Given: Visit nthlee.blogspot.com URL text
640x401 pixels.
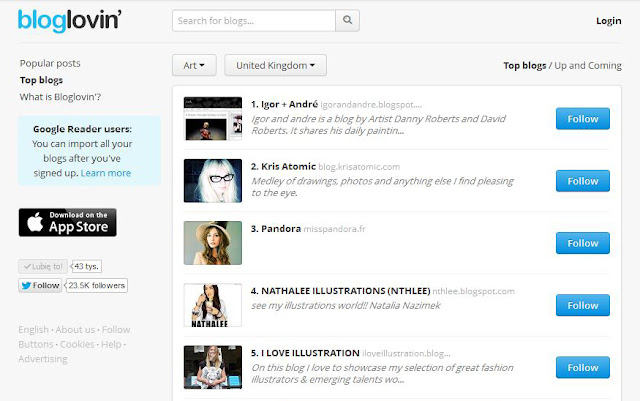Looking at the screenshot, I should [x=473, y=291].
